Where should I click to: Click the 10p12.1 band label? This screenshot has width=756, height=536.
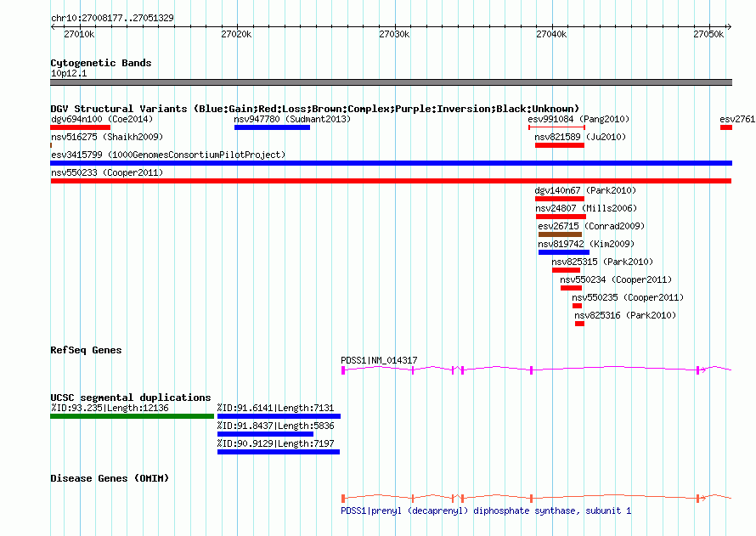[x=69, y=73]
